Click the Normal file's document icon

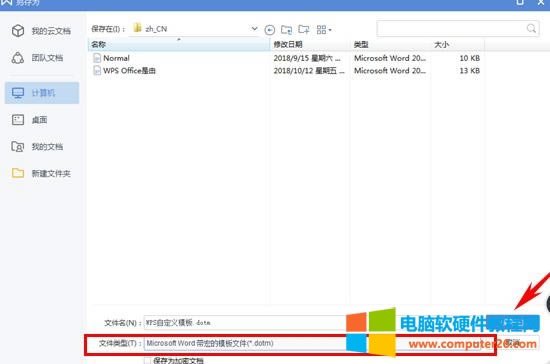tap(97, 58)
